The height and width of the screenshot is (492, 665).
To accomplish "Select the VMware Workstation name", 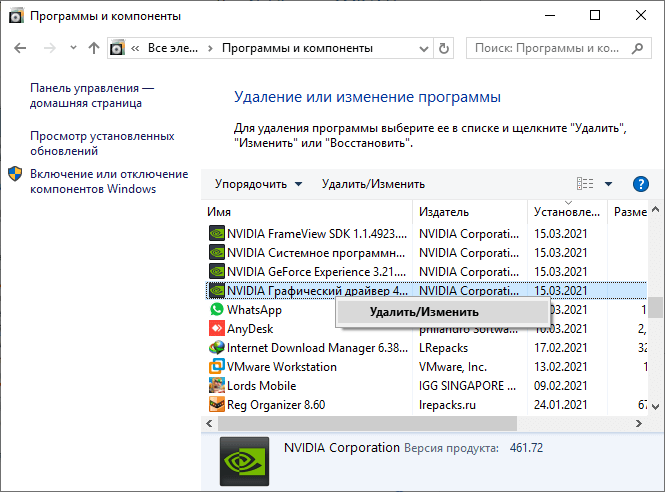I will [x=282, y=367].
